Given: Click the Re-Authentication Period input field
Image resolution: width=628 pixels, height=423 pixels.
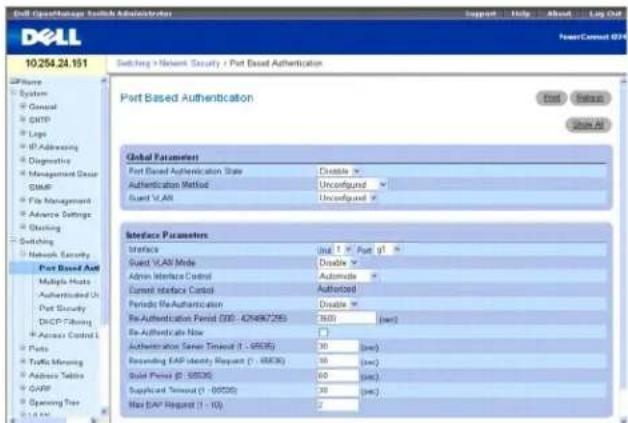Looking at the screenshot, I should [346, 318].
